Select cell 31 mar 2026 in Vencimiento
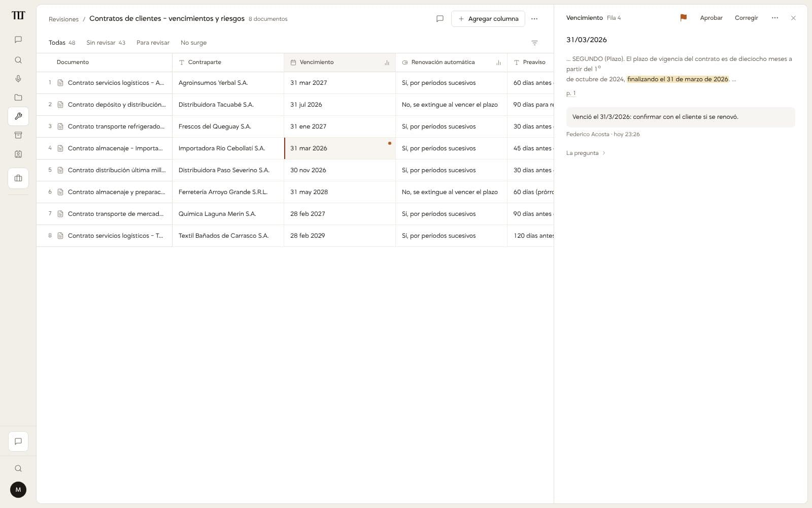The width and height of the screenshot is (812, 508). pos(340,148)
